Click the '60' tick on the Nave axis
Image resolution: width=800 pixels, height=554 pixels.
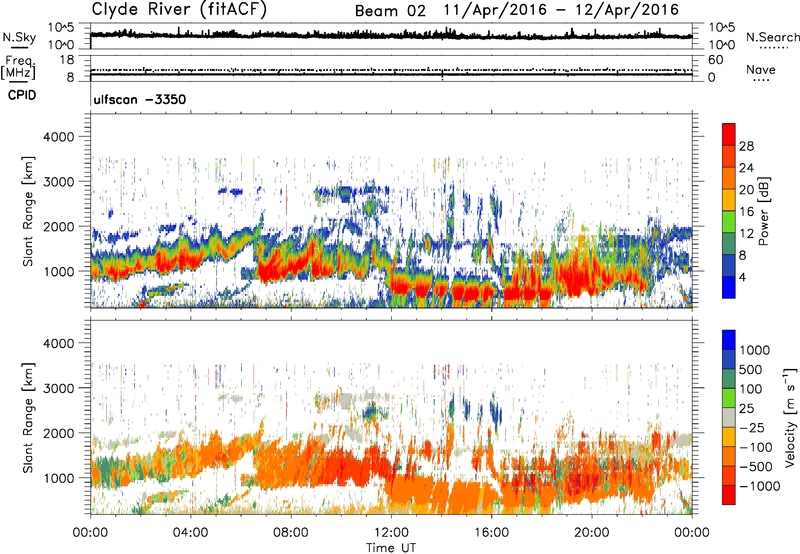715,60
